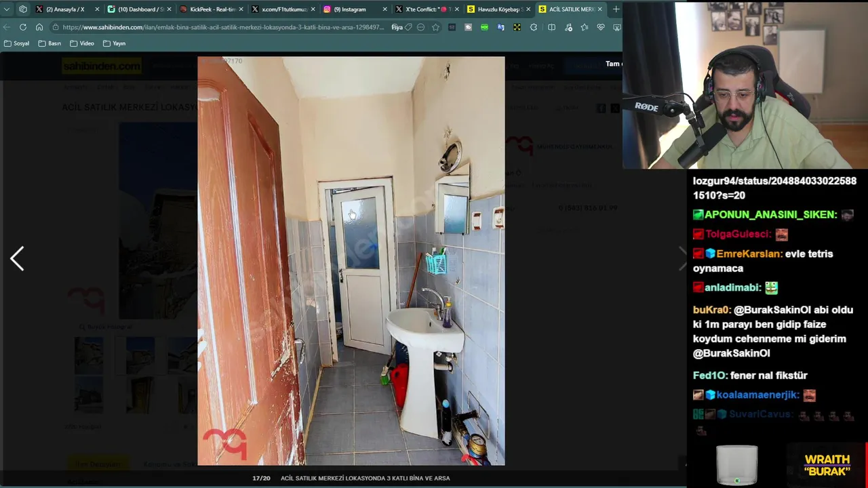Open the heart health browser essentials icon
This screenshot has height=488, width=868.
point(601,27)
